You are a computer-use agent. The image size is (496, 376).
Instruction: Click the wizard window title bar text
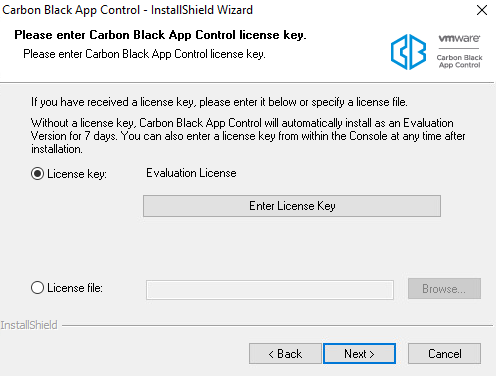[127, 10]
